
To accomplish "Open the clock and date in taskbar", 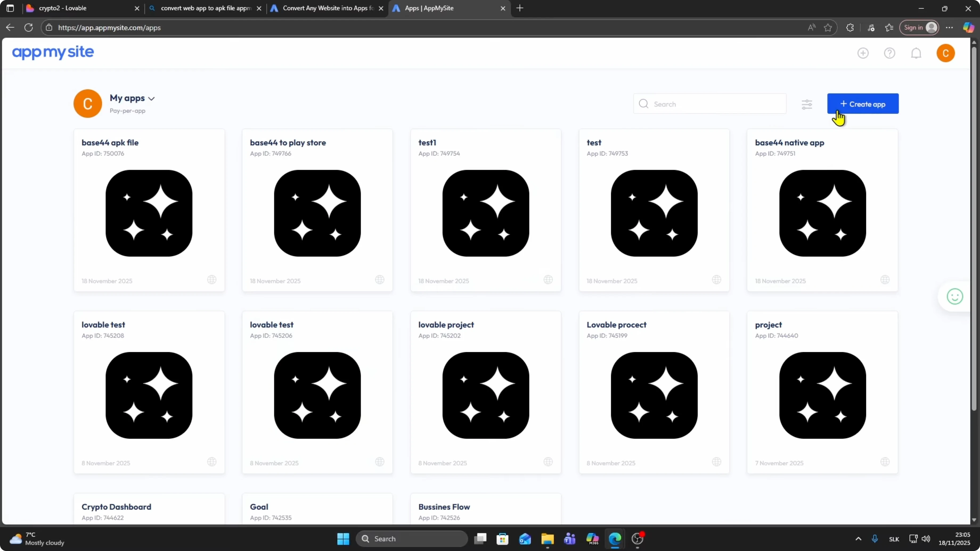I will coord(954,539).
